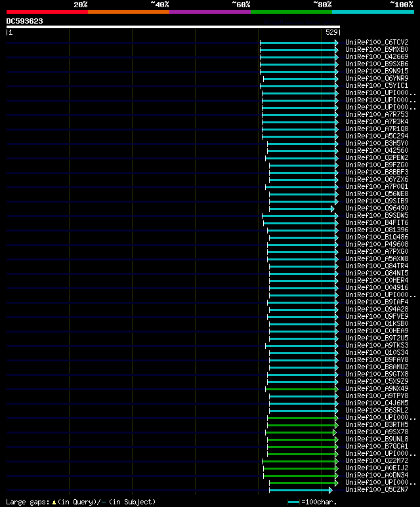The width and height of the screenshot is (420, 507).
Task: Open hit UniRef100_Q6YNR9
Action: click(377, 78)
